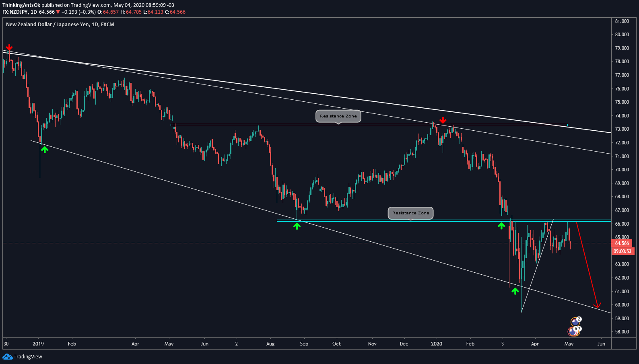Click the FX:NZDJPY symbol name

[x=15, y=12]
